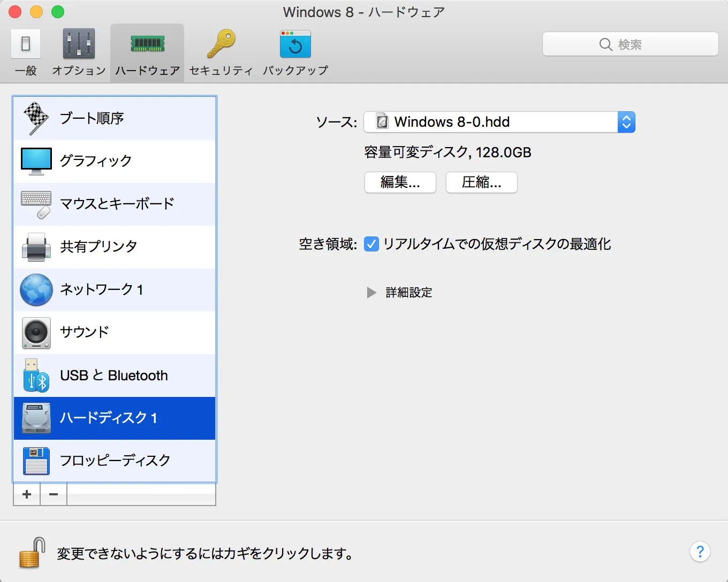Click the magnifier icon in the search box
Image resolution: width=728 pixels, height=582 pixels.
pos(605,44)
